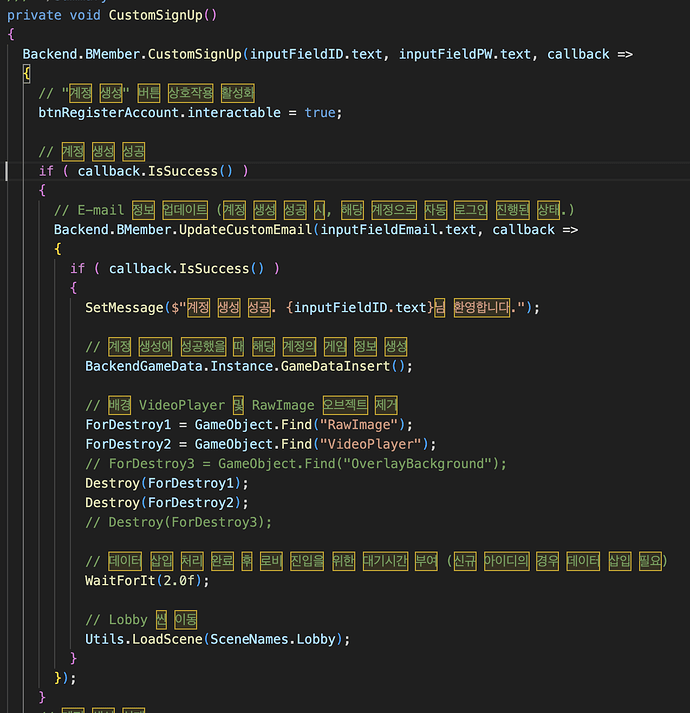
Task: Click the commented ForDestroy3 Find line
Action: [296, 464]
